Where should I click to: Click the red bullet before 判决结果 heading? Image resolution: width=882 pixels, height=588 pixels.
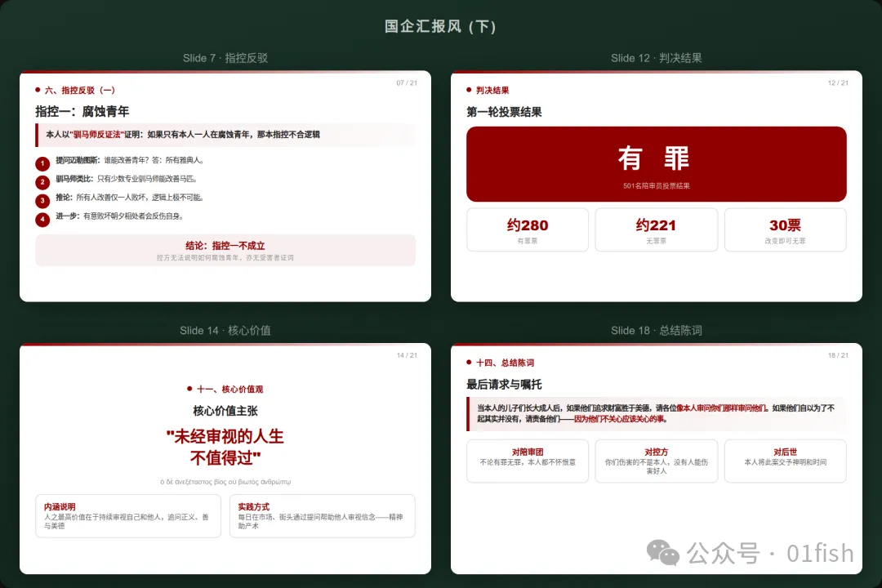[x=469, y=90]
